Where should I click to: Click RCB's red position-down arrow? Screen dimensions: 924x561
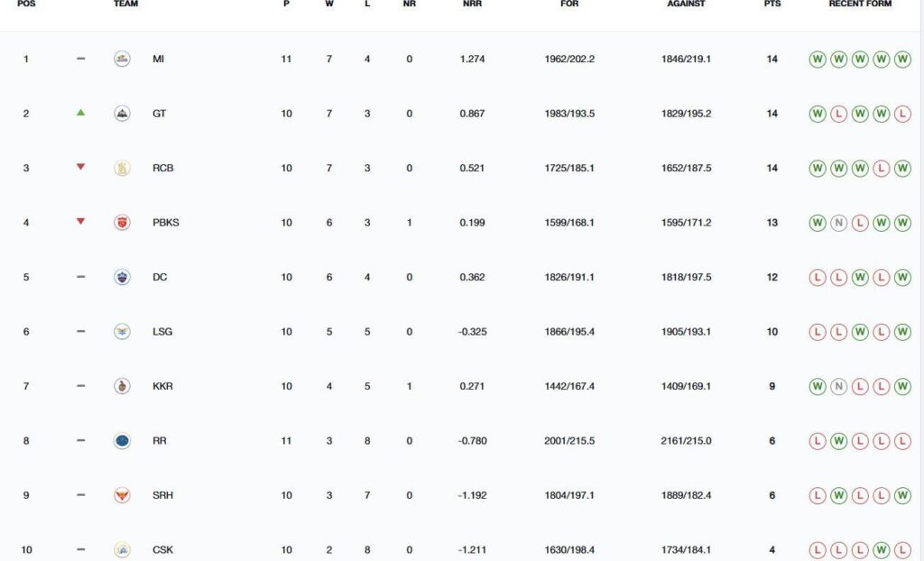[80, 168]
